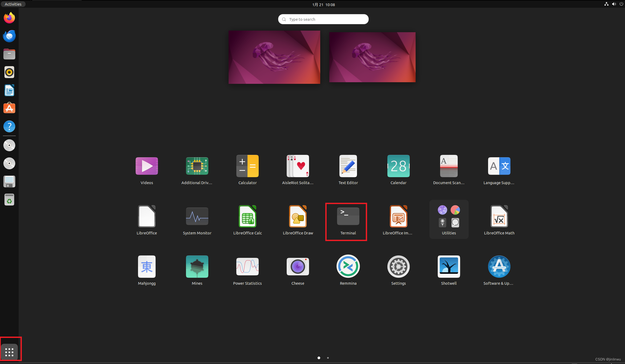Switch to the second app page
The width and height of the screenshot is (625, 364).
click(328, 358)
